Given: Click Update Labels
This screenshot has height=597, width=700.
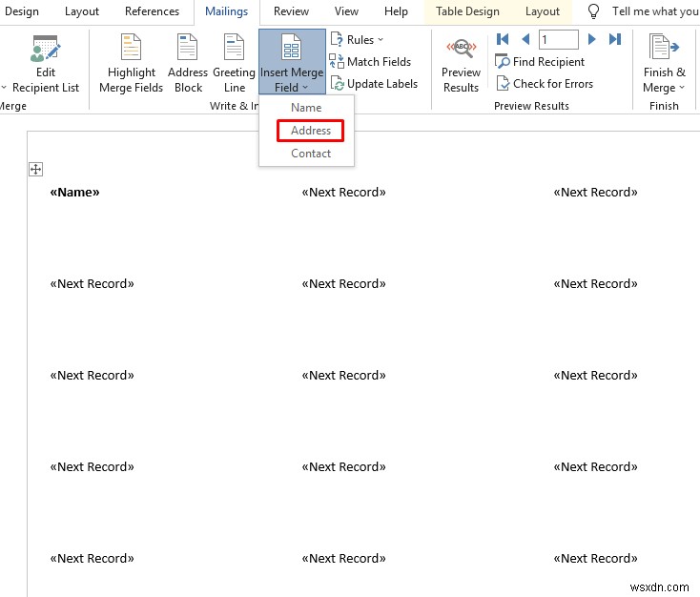Looking at the screenshot, I should point(374,84).
